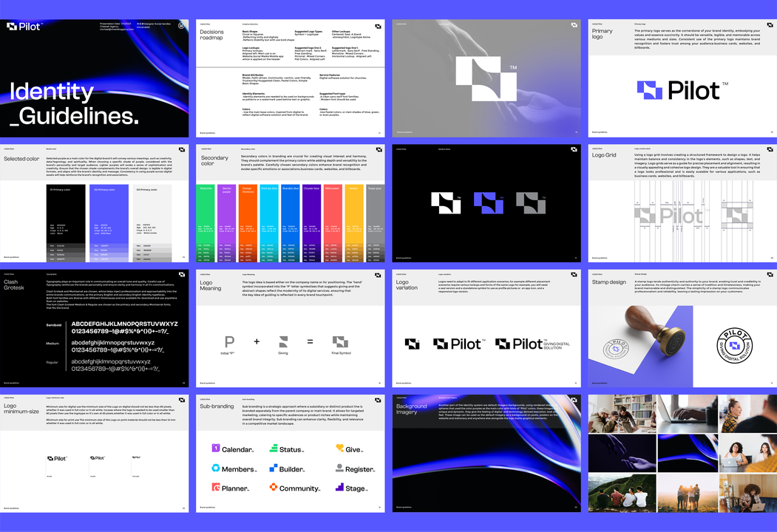Click the Pilot Giving Digital Solution lockup
The height and width of the screenshot is (532, 777).
pyautogui.click(x=533, y=344)
